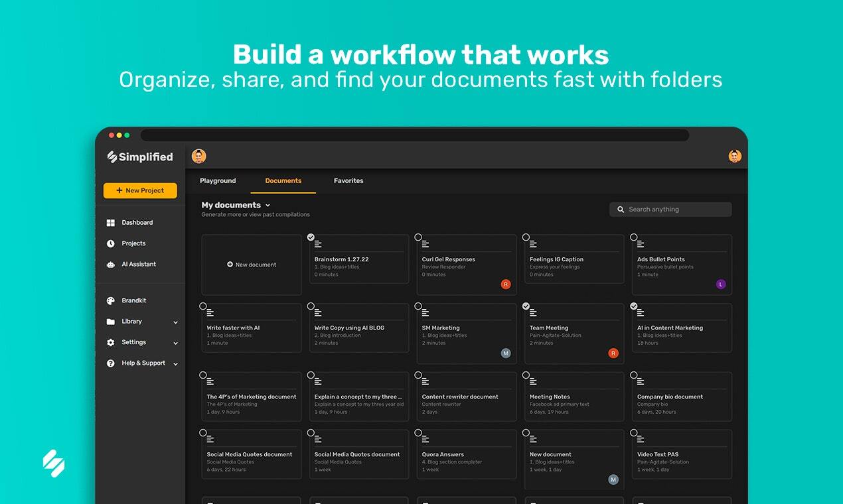The image size is (843, 504).
Task: Open profile avatar at top right
Action: [735, 157]
